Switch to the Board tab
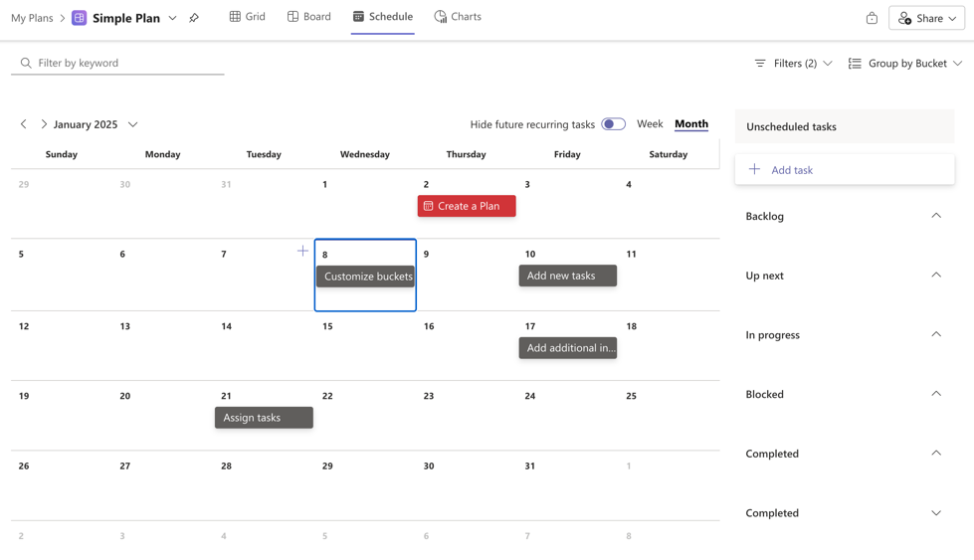The image size is (974, 560). click(308, 17)
